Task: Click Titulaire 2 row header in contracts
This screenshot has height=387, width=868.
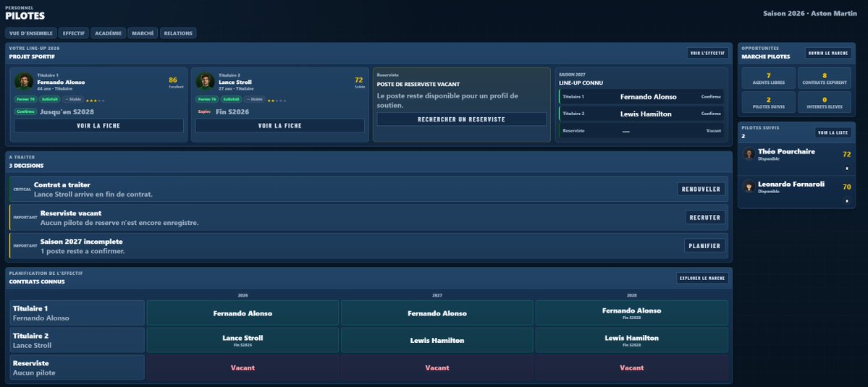Action: (x=77, y=340)
